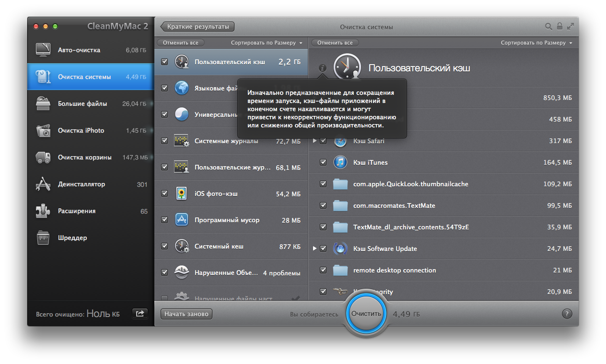606x364 pixels.
Task: Click the Расширения puzzle icon
Action: click(x=43, y=211)
